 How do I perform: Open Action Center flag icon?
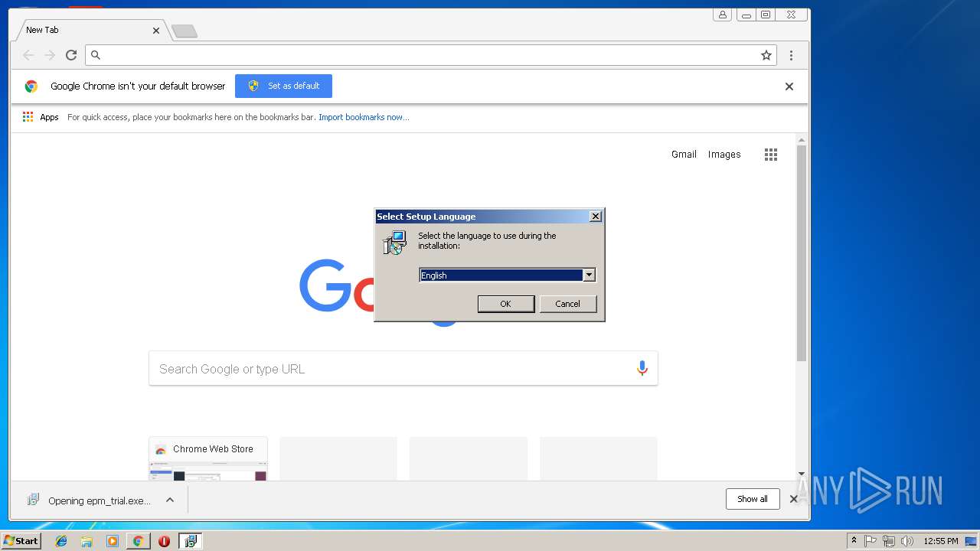coord(871,541)
